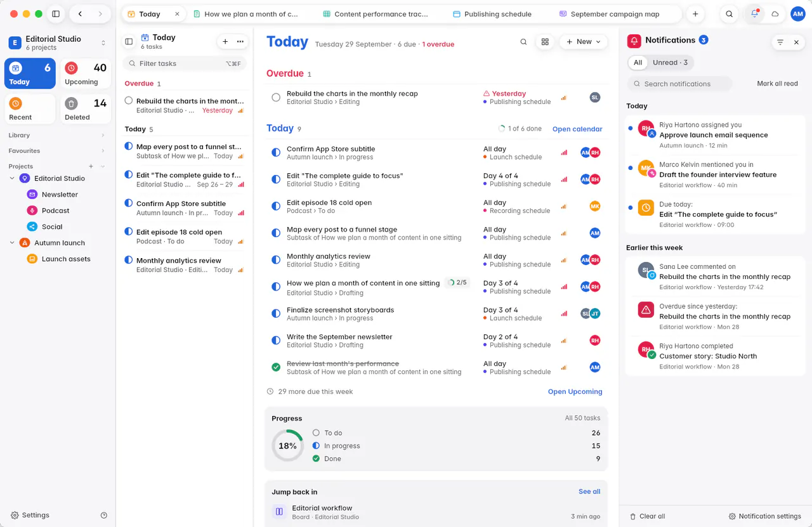Image resolution: width=812 pixels, height=527 pixels.
Task: Toggle status of Monthly analytics review
Action: tap(276, 260)
